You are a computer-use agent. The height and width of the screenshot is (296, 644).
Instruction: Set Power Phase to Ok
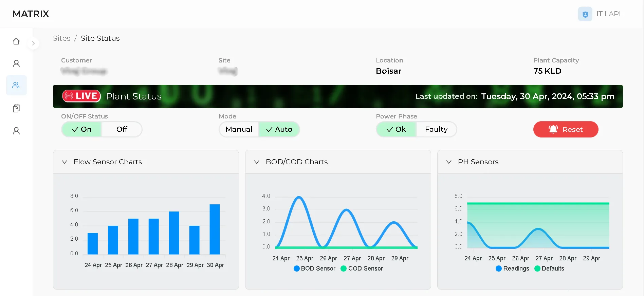[396, 129]
